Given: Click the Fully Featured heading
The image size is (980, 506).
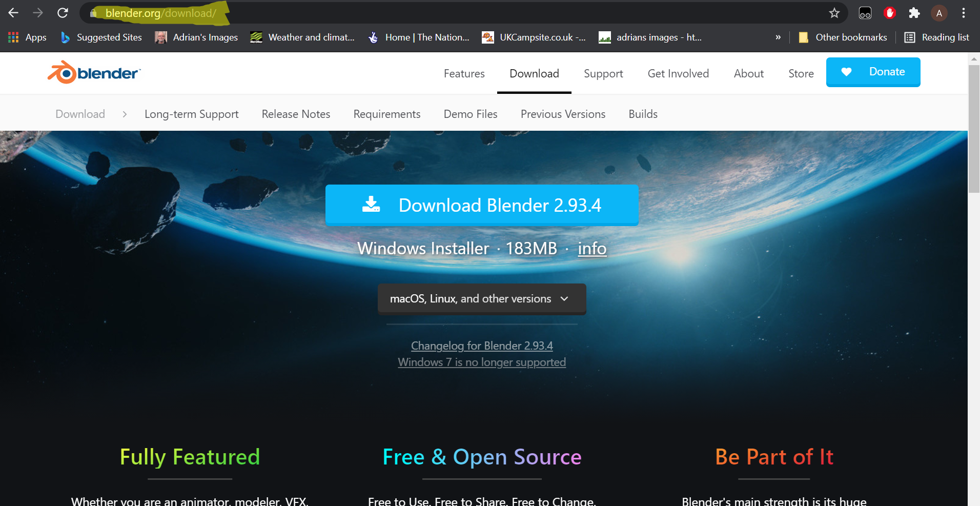Looking at the screenshot, I should (x=190, y=457).
